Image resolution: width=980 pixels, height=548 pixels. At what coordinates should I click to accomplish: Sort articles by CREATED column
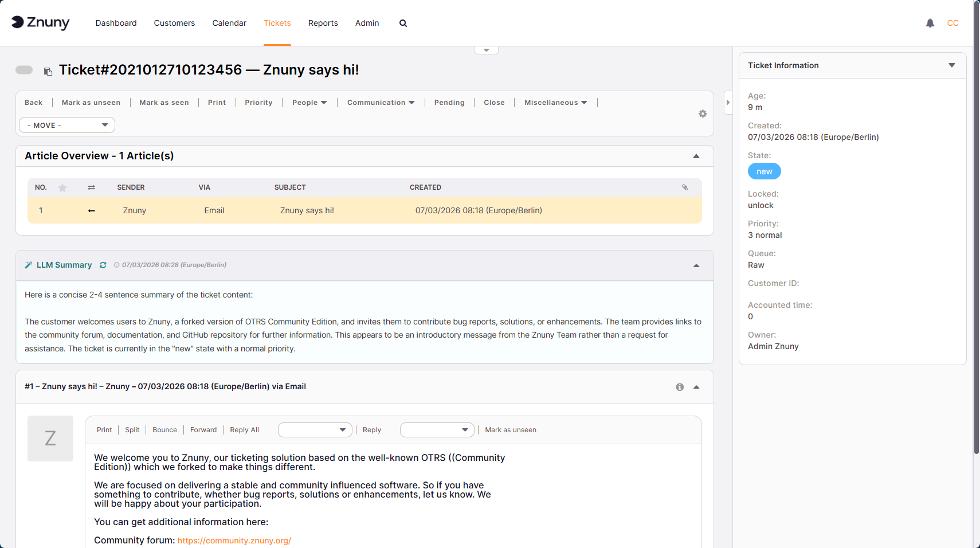[426, 187]
